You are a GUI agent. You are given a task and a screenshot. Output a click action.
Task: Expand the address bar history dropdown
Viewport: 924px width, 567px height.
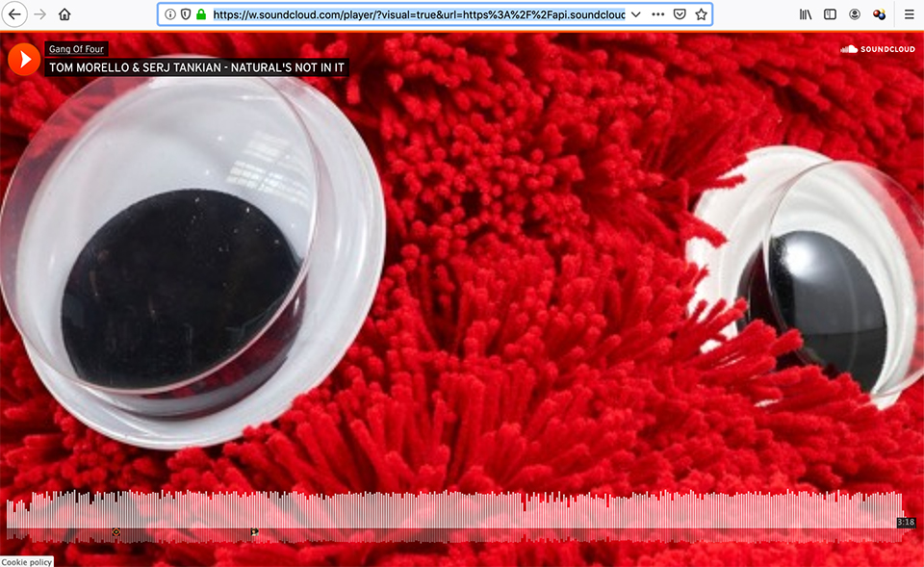point(636,14)
